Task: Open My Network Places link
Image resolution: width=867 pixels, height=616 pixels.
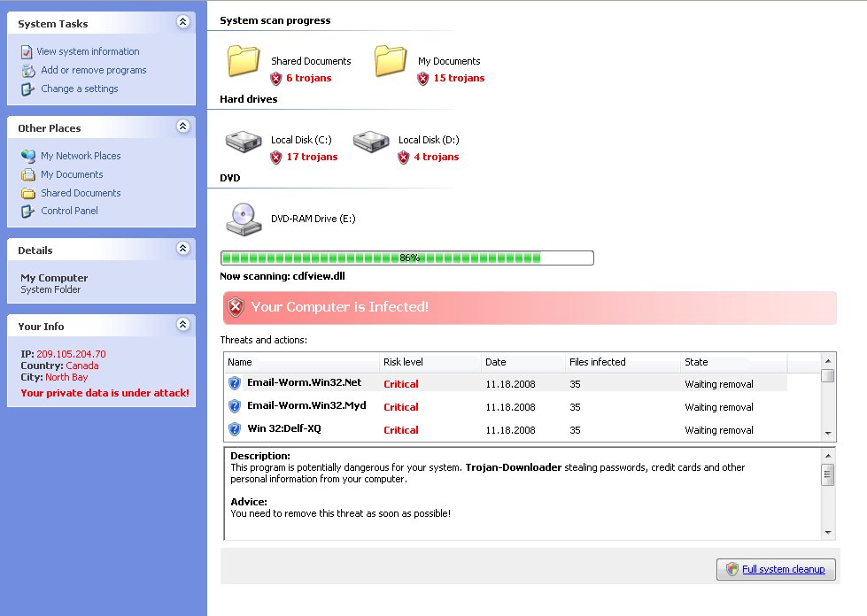Action: 81,156
